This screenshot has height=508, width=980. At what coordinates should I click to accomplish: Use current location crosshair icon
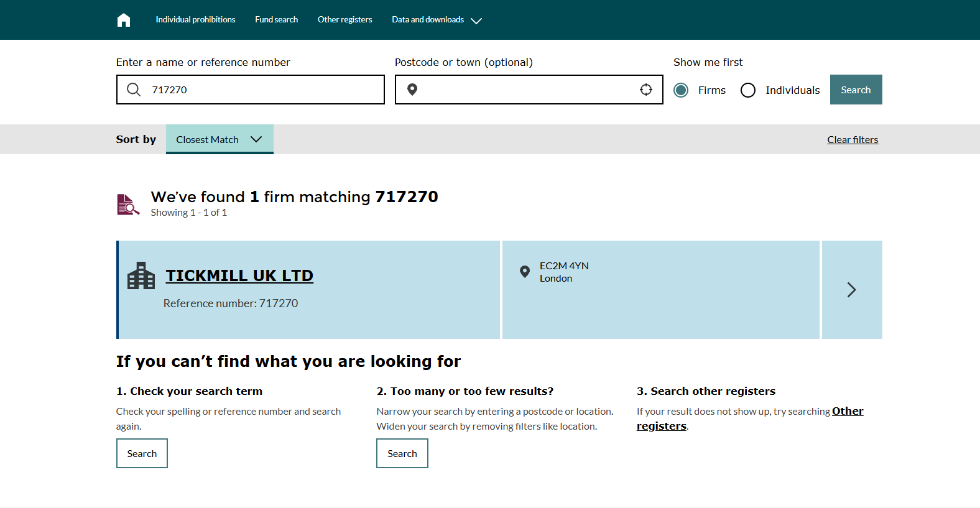[646, 90]
